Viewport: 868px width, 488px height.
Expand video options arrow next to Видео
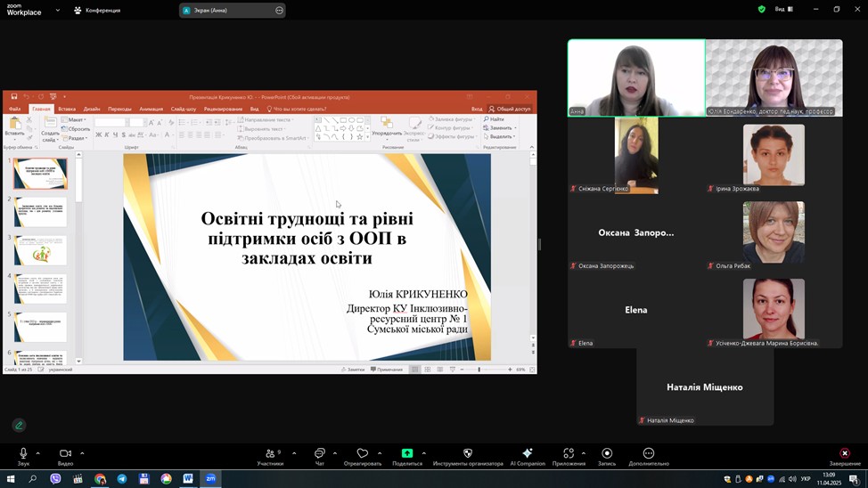coord(82,453)
